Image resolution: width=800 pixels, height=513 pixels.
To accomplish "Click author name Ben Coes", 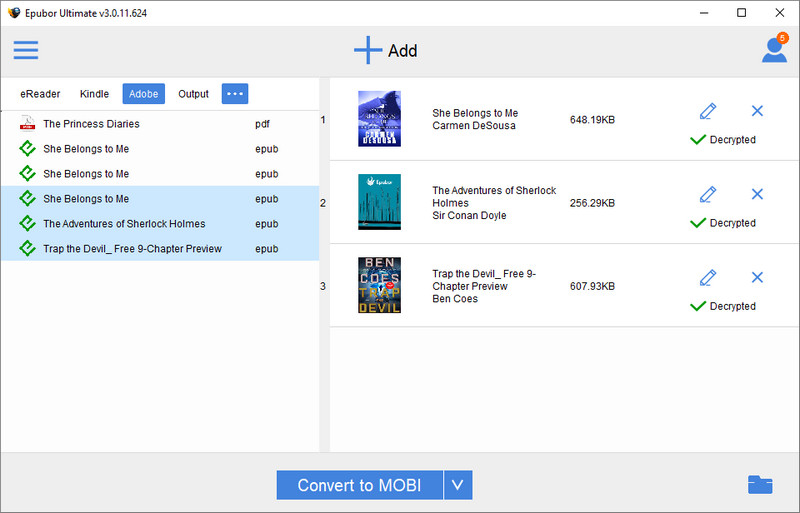I will (455, 299).
